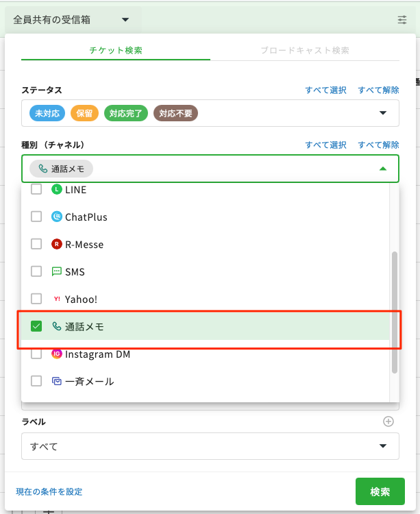Click the filter settings sliders icon
Viewport: 420px width, 514px height.
click(402, 20)
